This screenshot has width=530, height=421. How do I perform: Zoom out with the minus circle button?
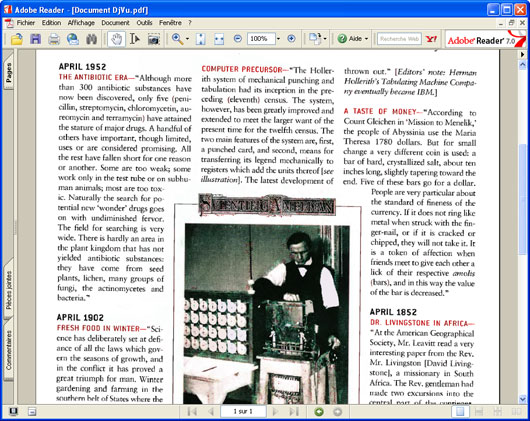click(238, 39)
